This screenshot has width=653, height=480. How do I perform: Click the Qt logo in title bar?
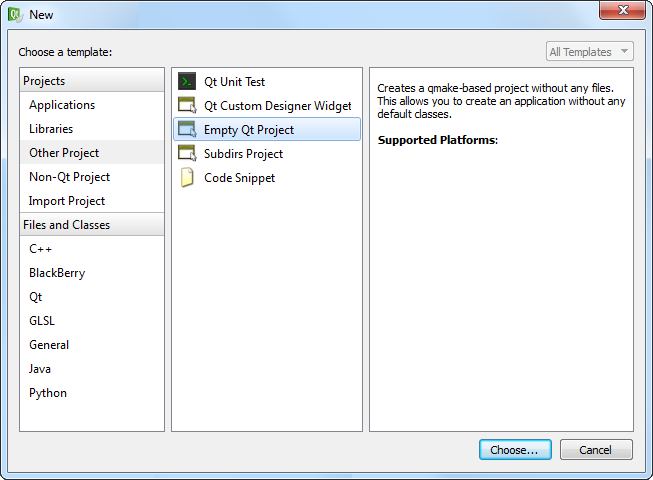click(15, 14)
